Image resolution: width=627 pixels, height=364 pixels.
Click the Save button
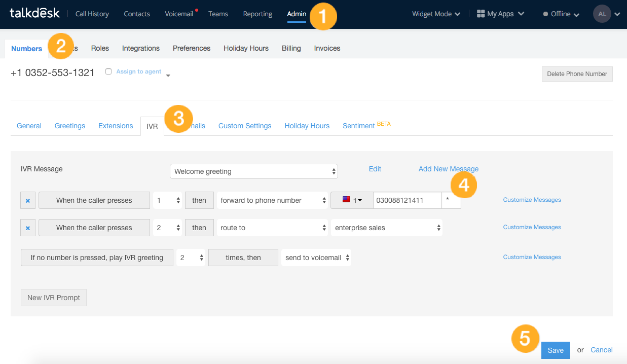tap(556, 350)
